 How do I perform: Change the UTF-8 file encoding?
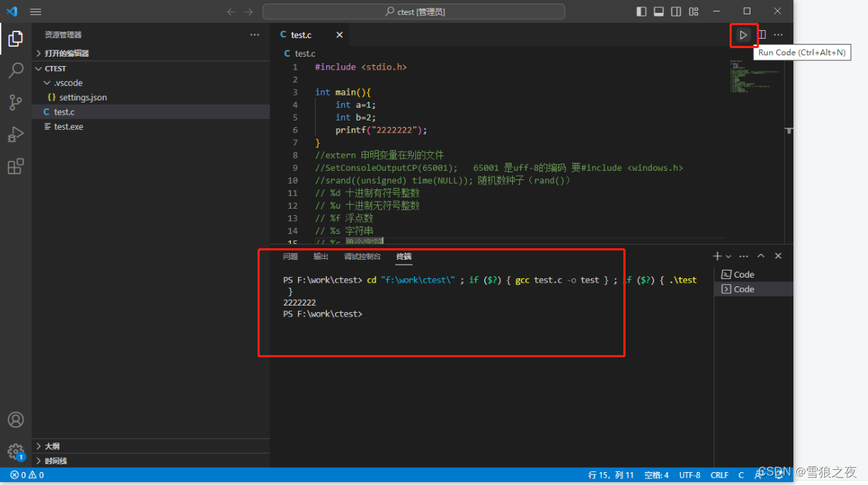[689, 475]
